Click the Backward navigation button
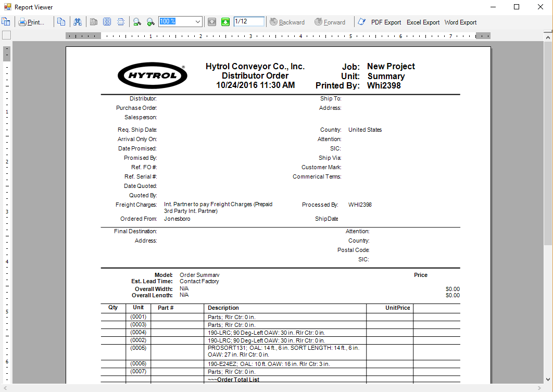The image size is (553, 392). (287, 22)
